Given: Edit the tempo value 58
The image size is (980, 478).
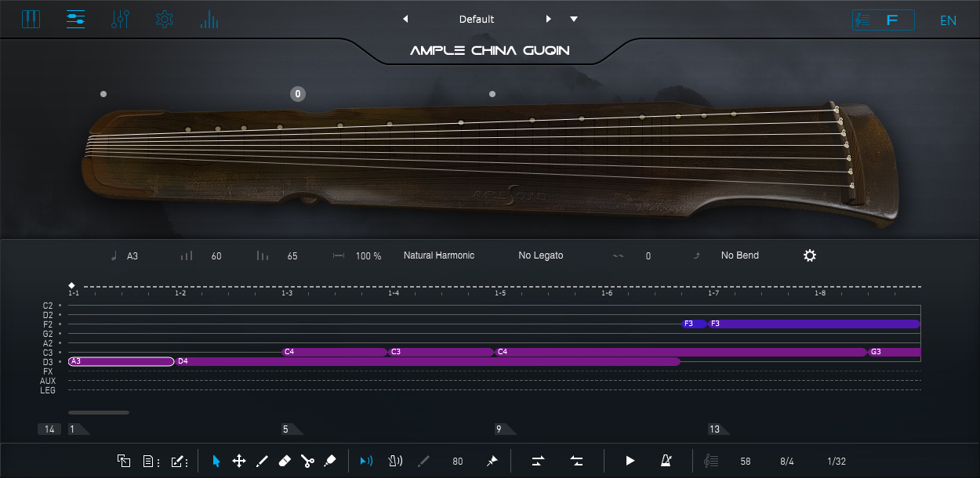Looking at the screenshot, I should point(746,462).
